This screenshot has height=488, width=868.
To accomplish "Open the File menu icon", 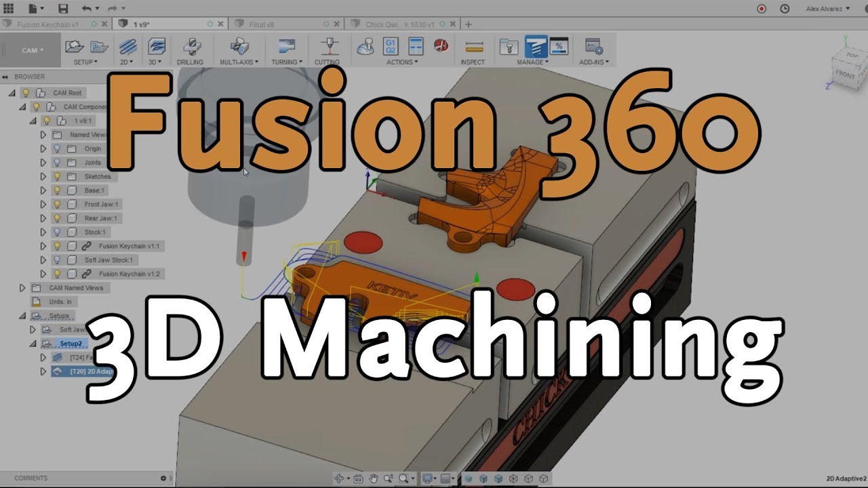I will [33, 8].
